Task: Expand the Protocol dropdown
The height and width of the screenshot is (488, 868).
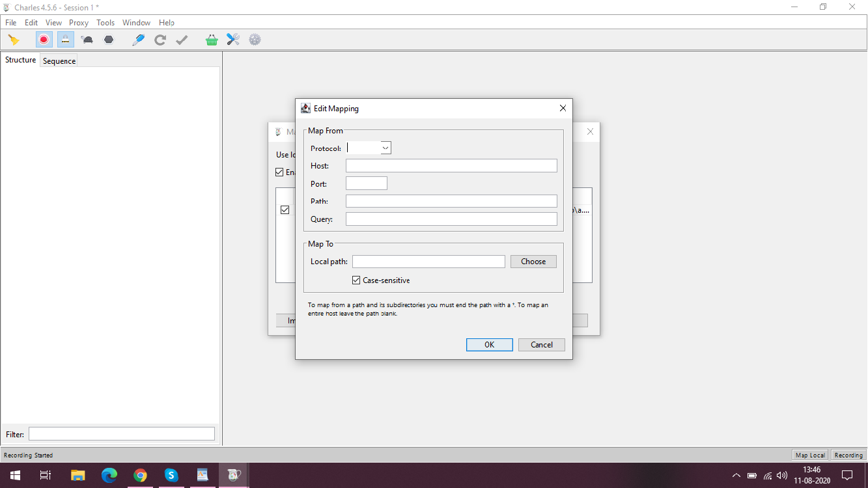Action: point(385,148)
